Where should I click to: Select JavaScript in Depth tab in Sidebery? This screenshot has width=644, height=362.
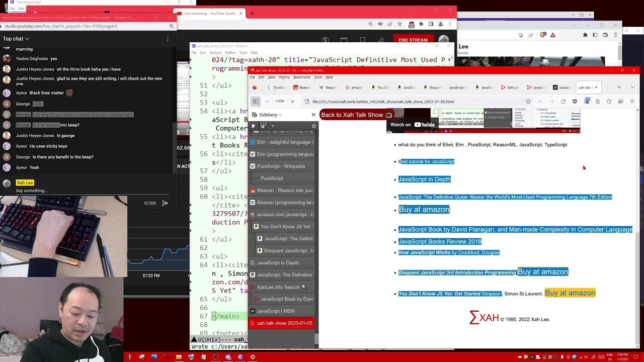281,263
